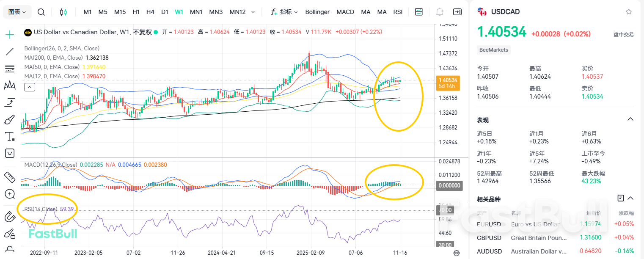Open the symbol search magnifier
The image size is (644, 259).
tap(41, 12)
